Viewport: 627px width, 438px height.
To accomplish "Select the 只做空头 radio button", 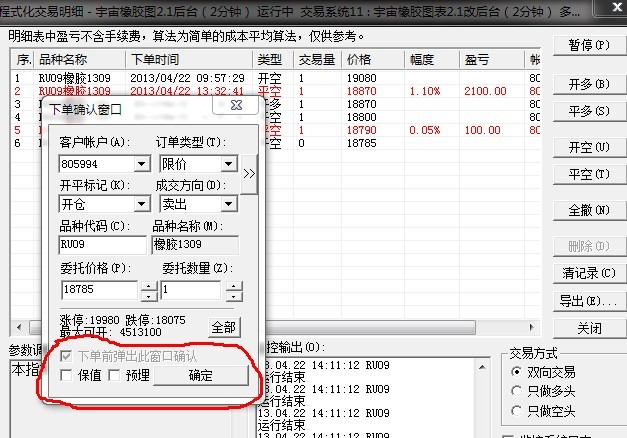I will click(x=517, y=411).
